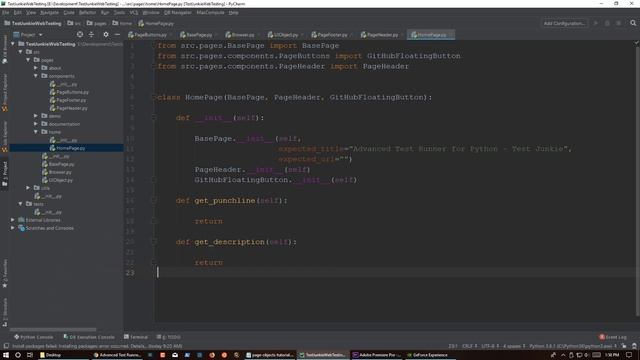The width and height of the screenshot is (640, 360).
Task: Select Browser.py in project tree
Action: [60, 172]
